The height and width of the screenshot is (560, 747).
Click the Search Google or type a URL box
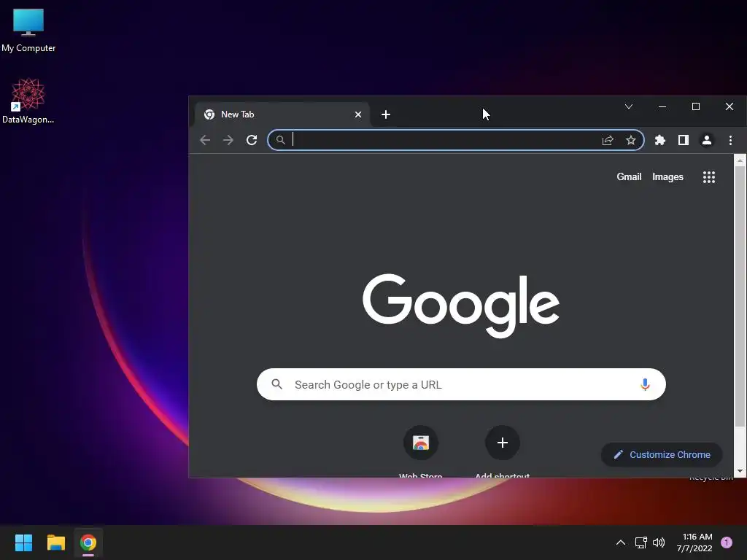click(x=461, y=384)
